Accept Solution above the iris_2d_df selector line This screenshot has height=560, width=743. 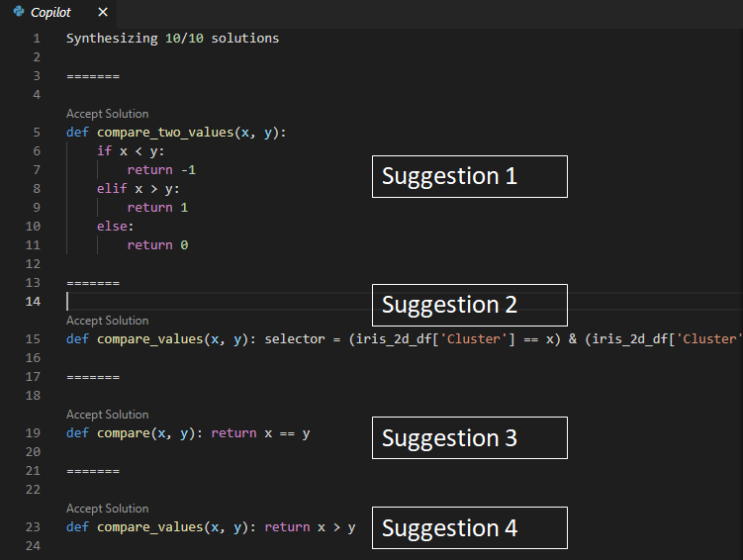(x=107, y=321)
